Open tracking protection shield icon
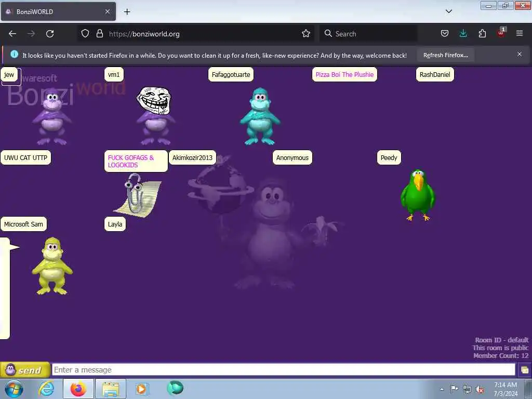This screenshot has width=532, height=399. tap(85, 33)
